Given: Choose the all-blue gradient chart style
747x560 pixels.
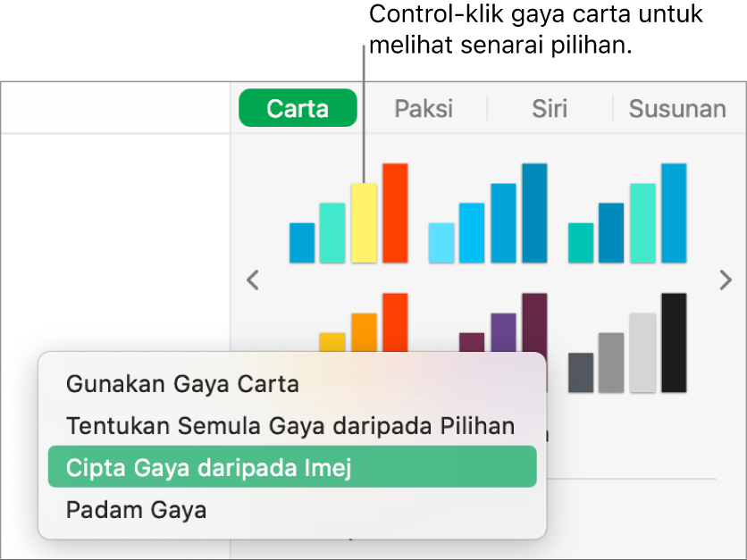Looking at the screenshot, I should [488, 213].
